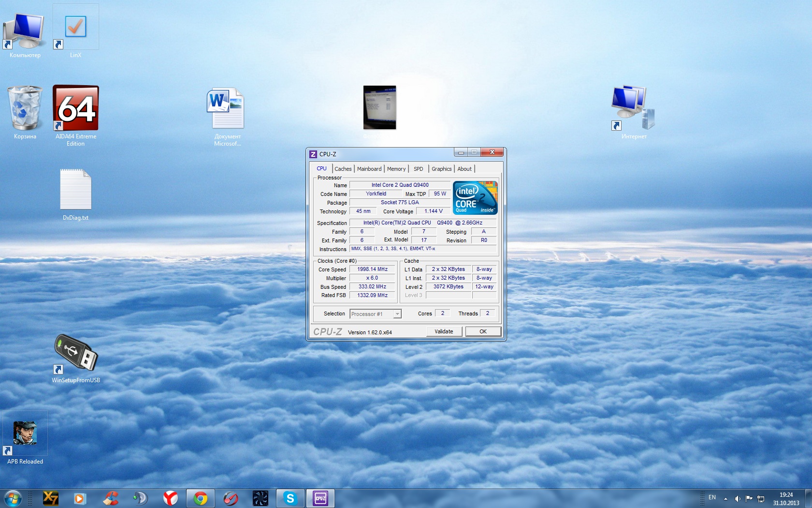Switch to Google Chrome in the taskbar
Viewport: 812px width, 508px height.
pyautogui.click(x=200, y=498)
